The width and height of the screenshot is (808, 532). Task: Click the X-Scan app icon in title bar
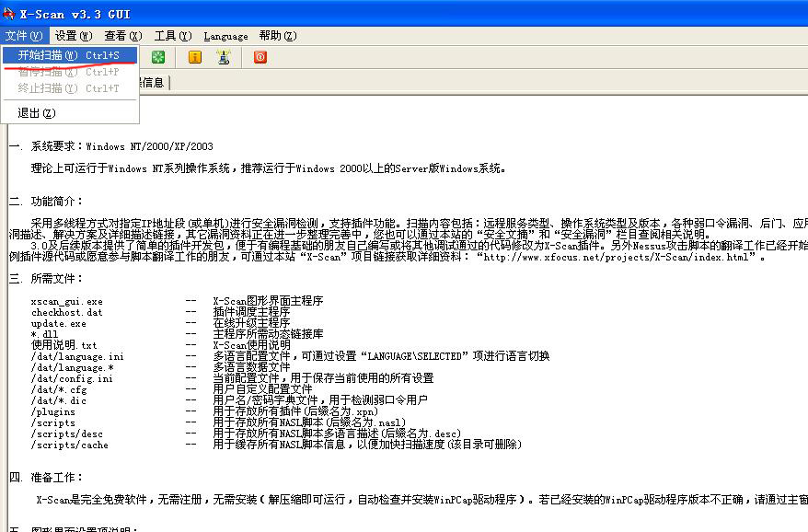[9, 14]
